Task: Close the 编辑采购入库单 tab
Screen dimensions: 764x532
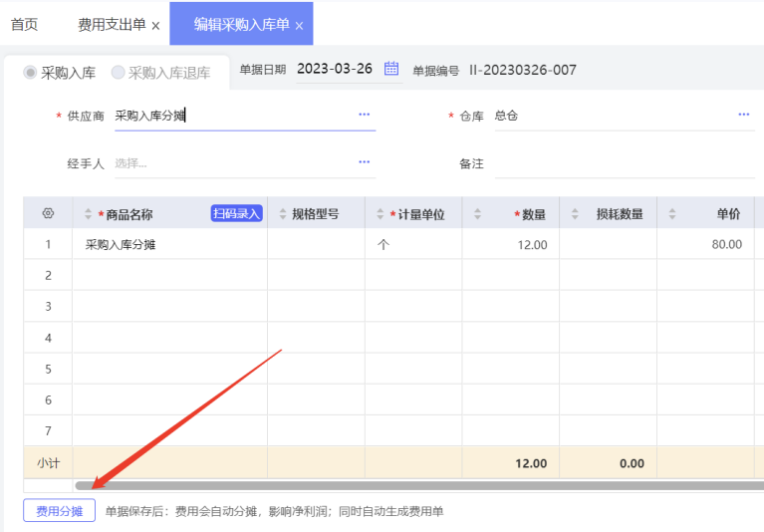Action: [x=299, y=26]
